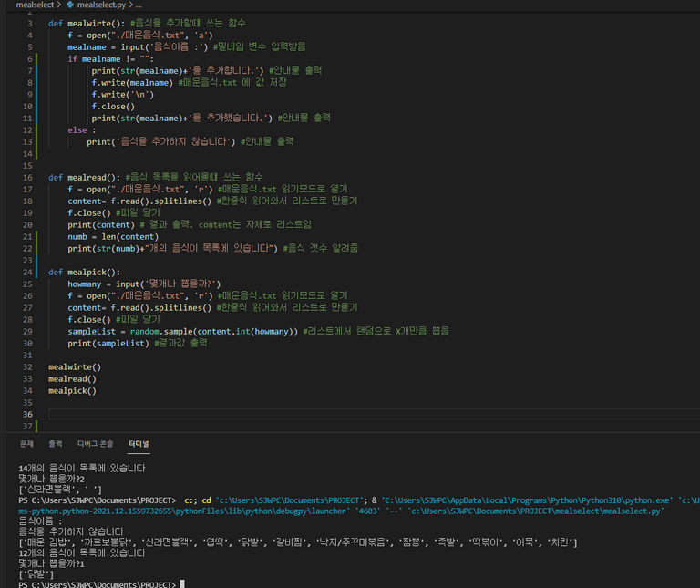Click '12개의 음식이 목록에 있습니다' terminal output
This screenshot has height=588, width=700.
point(82,552)
